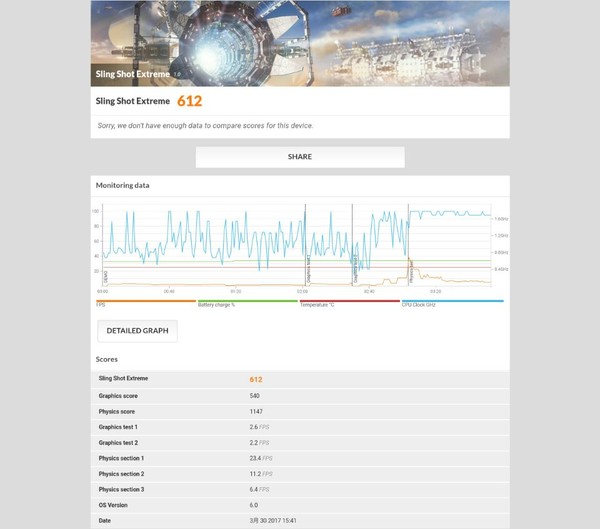Viewport: 600px width, 529px height.
Task: Click the Graphics score value 540
Action: coord(254,396)
